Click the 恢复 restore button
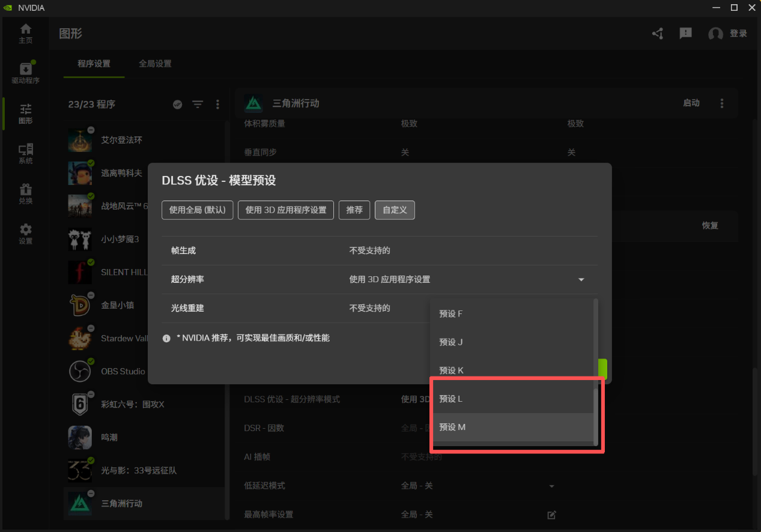The image size is (761, 532). (709, 226)
